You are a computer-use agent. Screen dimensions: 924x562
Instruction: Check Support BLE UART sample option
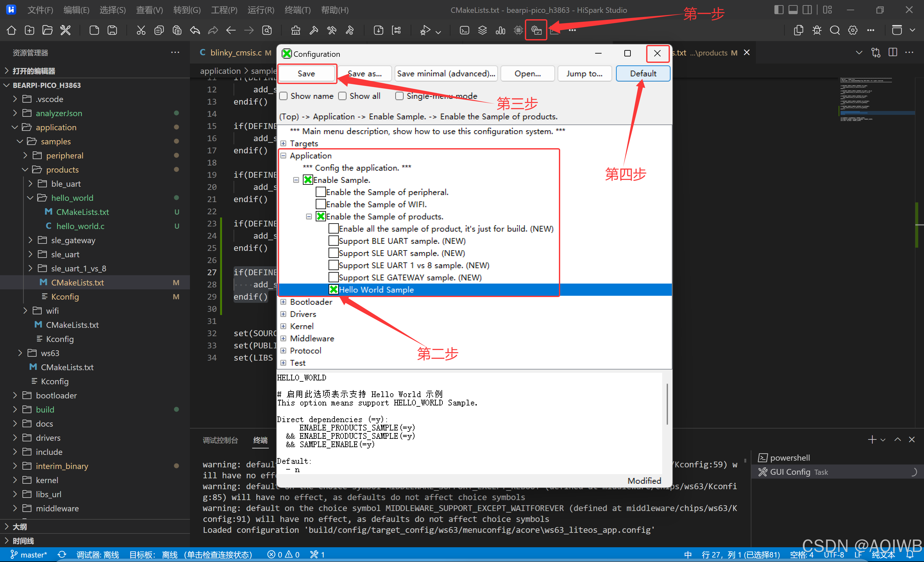tap(333, 241)
